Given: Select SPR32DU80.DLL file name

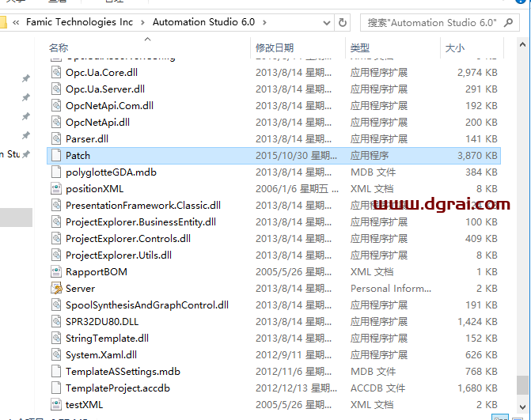Looking at the screenshot, I should (102, 322).
